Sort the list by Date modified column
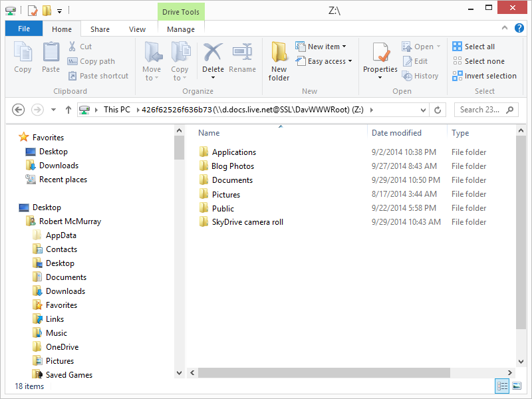 tap(396, 133)
